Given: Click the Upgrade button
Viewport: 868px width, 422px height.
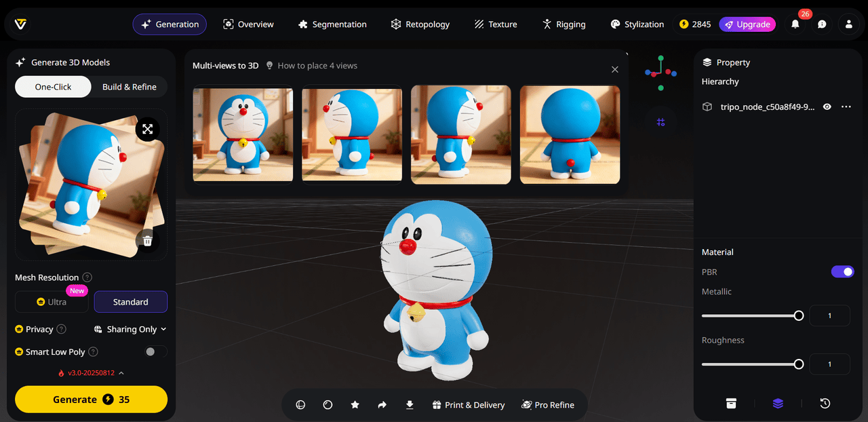Looking at the screenshot, I should click(x=747, y=24).
